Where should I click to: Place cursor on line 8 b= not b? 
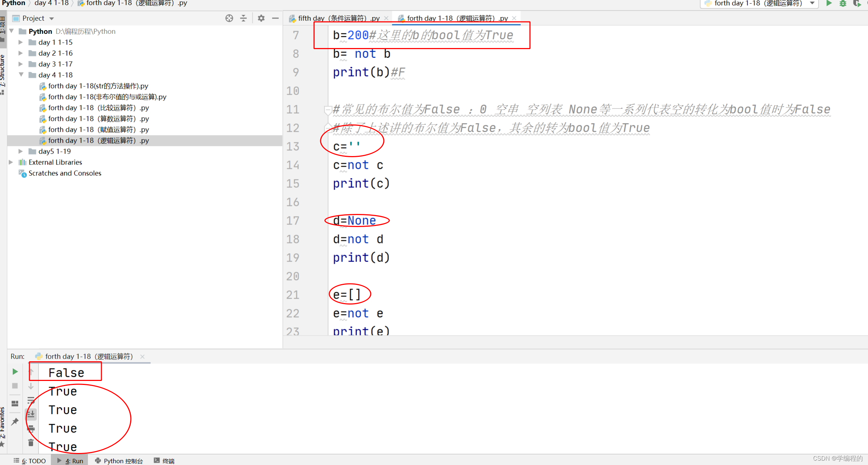362,54
